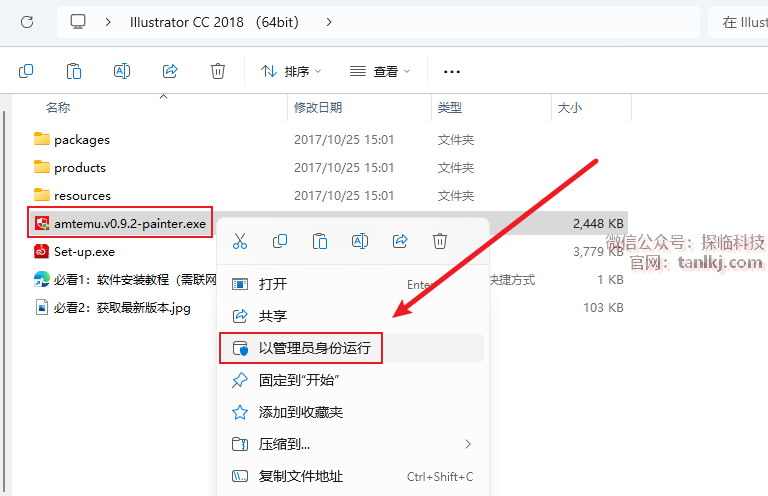Sort by 大小 column header

pos(570,107)
